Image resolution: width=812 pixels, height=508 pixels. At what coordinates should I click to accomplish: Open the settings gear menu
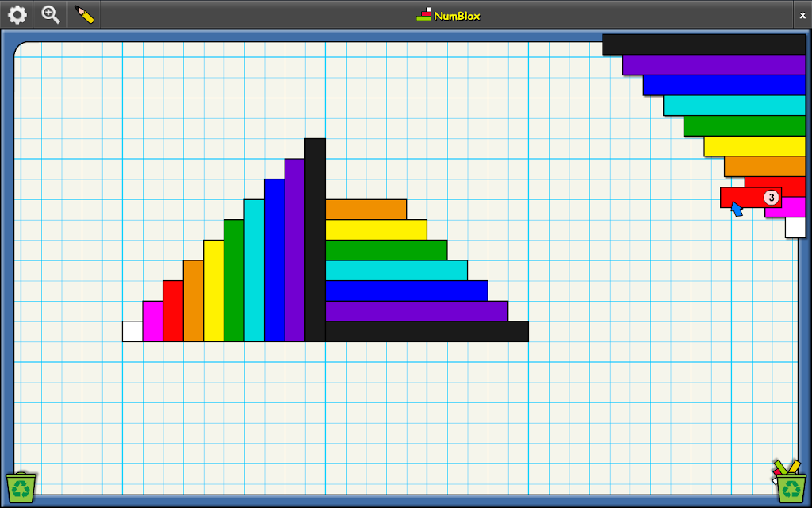[17, 14]
